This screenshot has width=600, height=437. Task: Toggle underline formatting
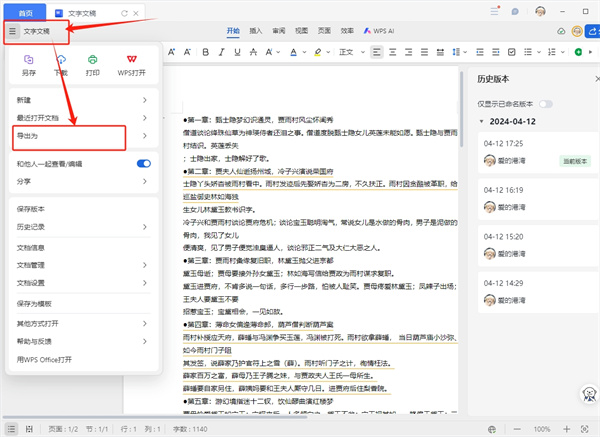[237, 52]
